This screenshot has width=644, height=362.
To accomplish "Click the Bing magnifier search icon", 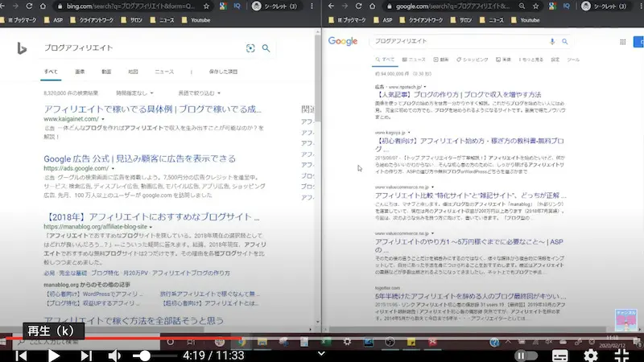I will click(266, 48).
